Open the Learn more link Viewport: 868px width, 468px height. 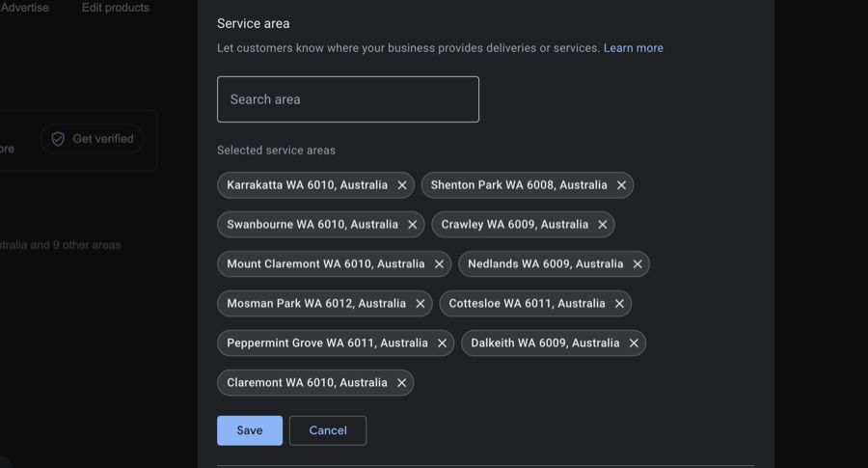coord(633,48)
